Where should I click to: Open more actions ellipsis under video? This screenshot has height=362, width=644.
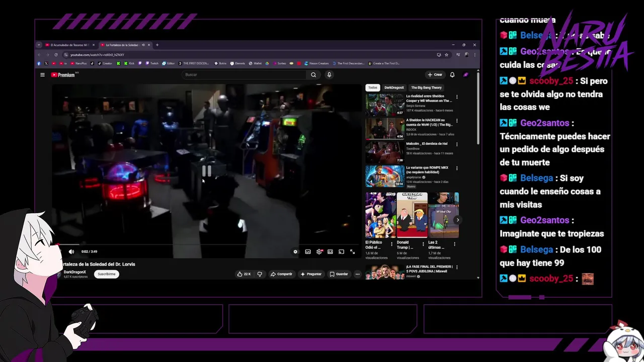tap(357, 274)
